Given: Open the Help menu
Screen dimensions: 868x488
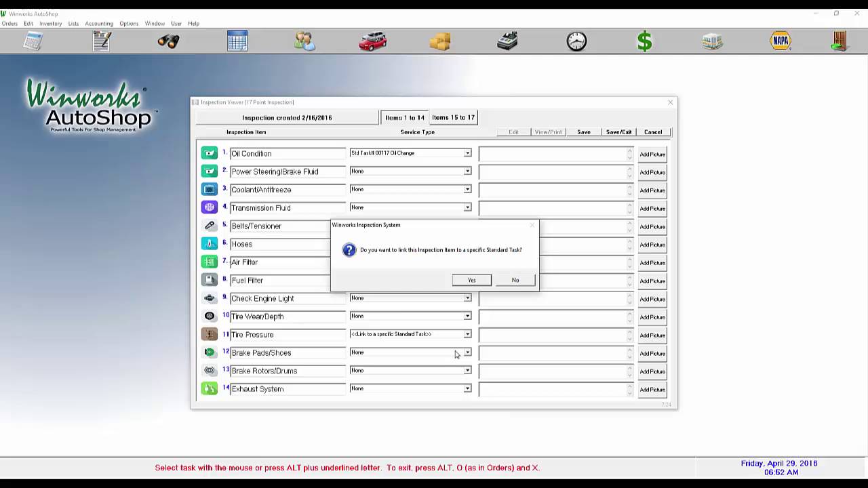Looking at the screenshot, I should (x=193, y=24).
